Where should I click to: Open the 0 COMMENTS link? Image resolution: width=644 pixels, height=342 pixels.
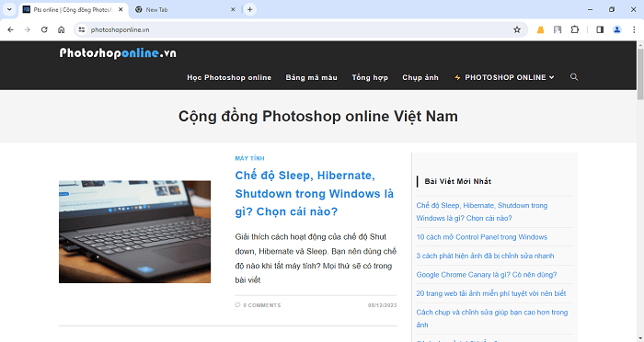[261, 305]
